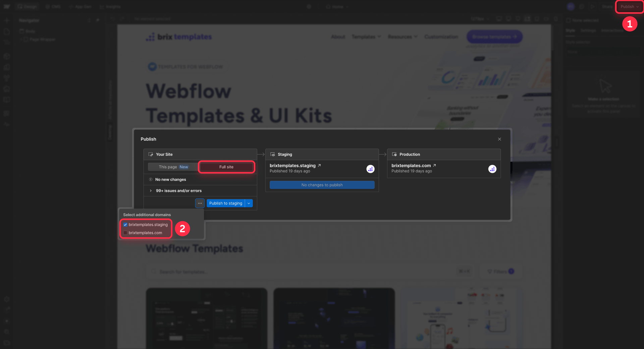Click the info icon beside No new changes
The width and height of the screenshot is (644, 349).
click(151, 180)
